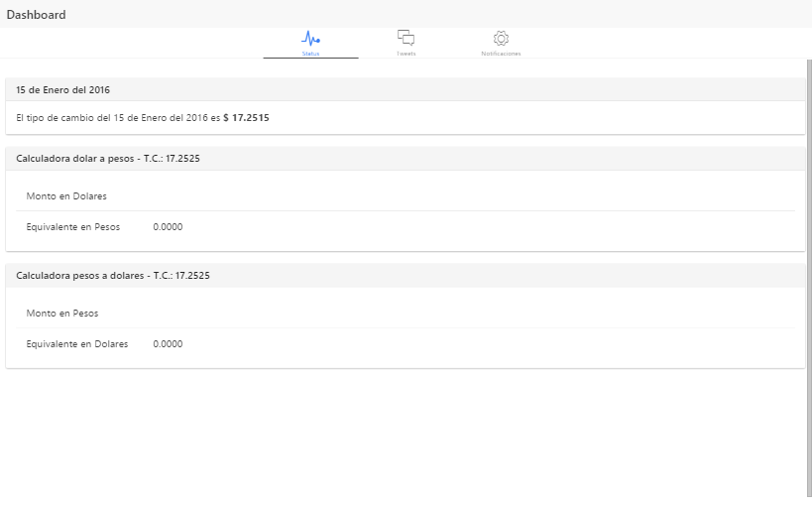Click the 'Calculadora dolar a pesos' title

tap(75, 159)
